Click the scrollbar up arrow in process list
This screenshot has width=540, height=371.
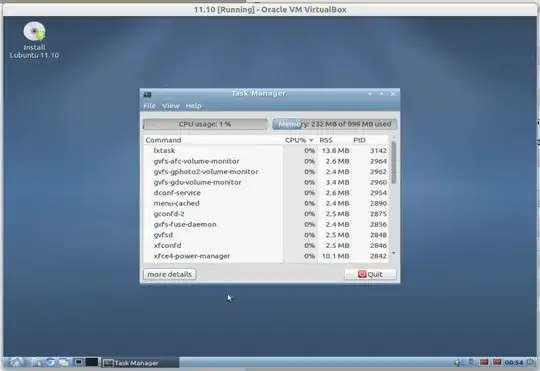(394, 138)
